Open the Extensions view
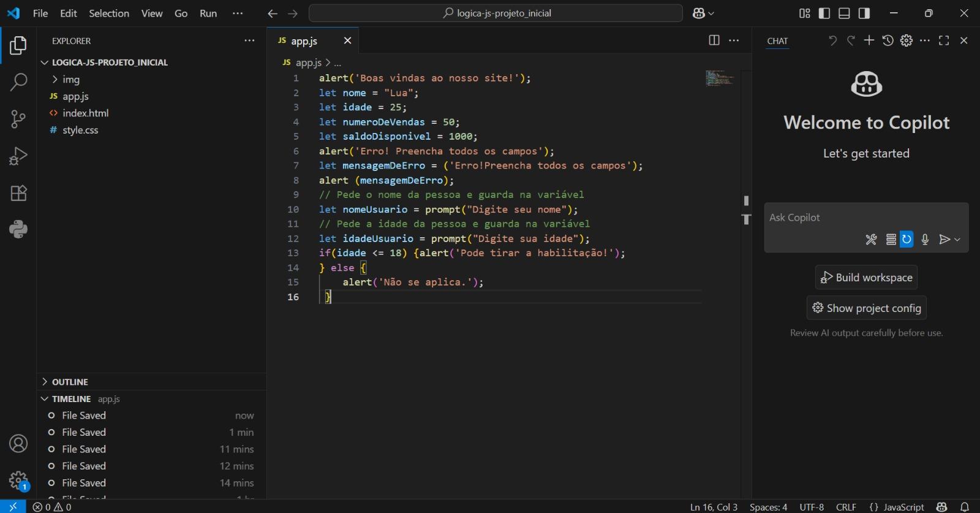 point(18,193)
